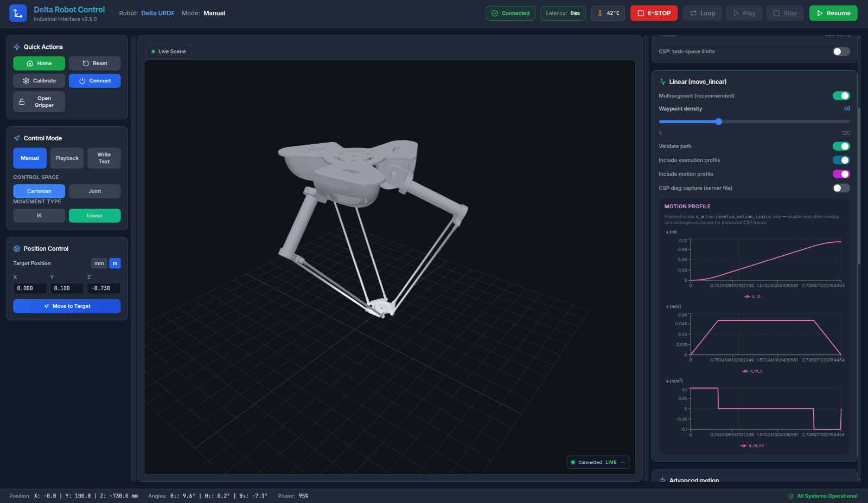Click the minus icon in the LIVE badge
868x503 pixels.
[x=623, y=462]
